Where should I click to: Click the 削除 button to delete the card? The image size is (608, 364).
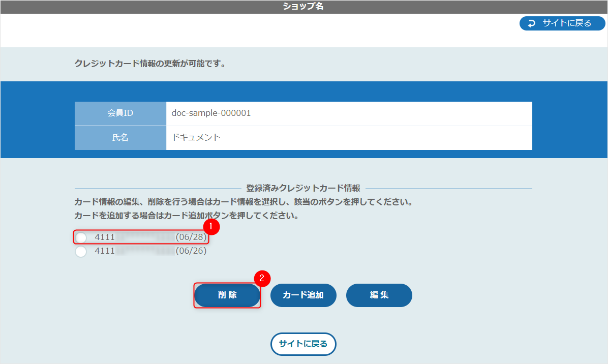coord(227,295)
